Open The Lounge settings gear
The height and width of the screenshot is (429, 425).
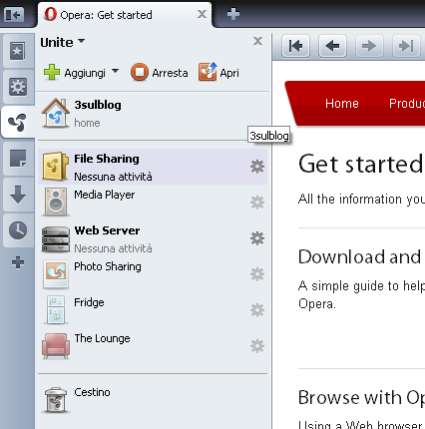[x=257, y=346]
